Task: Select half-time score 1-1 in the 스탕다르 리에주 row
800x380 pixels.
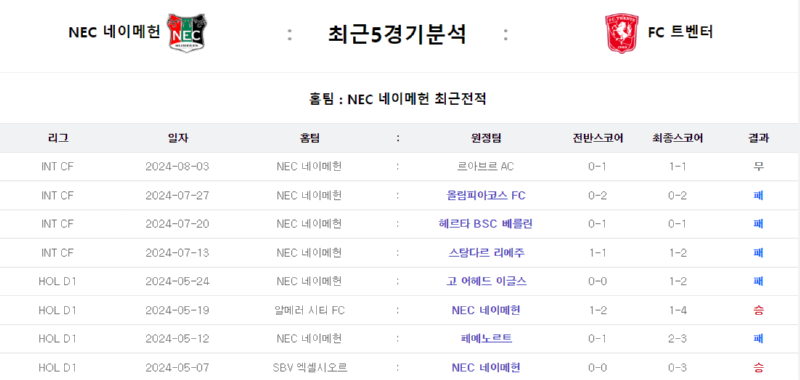Action: click(597, 252)
